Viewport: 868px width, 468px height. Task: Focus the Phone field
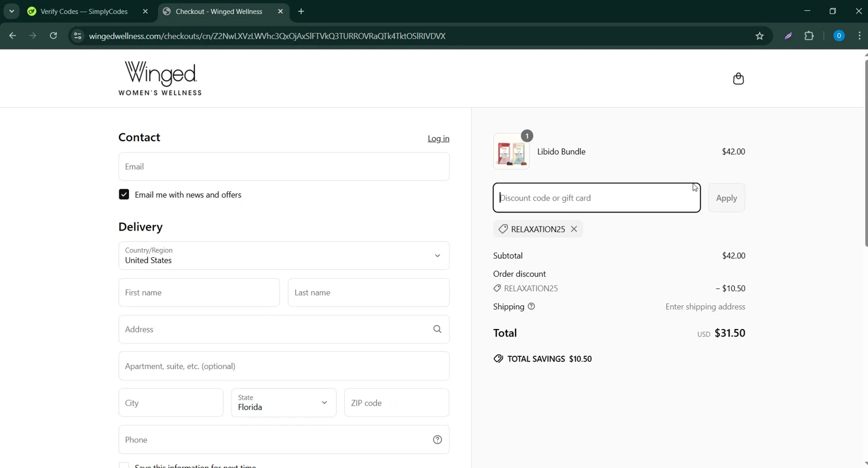(284, 440)
